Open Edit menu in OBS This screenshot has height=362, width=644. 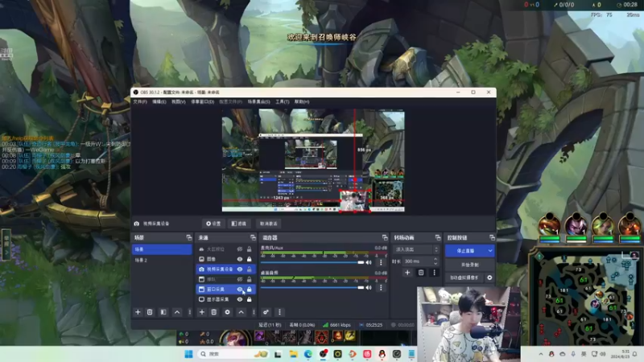point(159,102)
